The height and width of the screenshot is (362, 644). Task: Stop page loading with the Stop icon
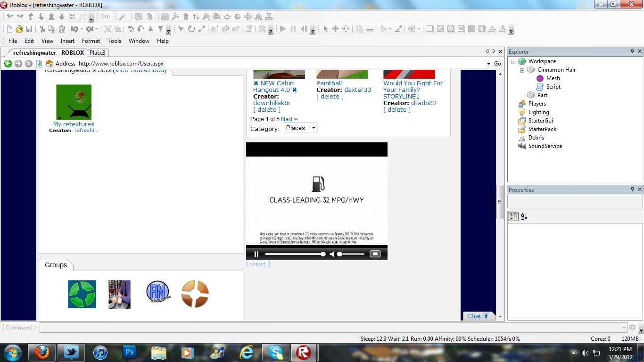29,64
